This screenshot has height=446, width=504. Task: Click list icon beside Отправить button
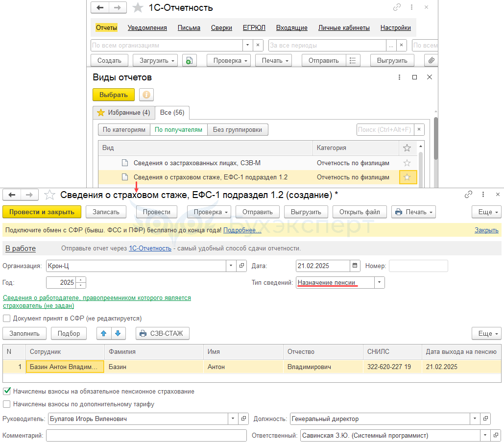353,60
